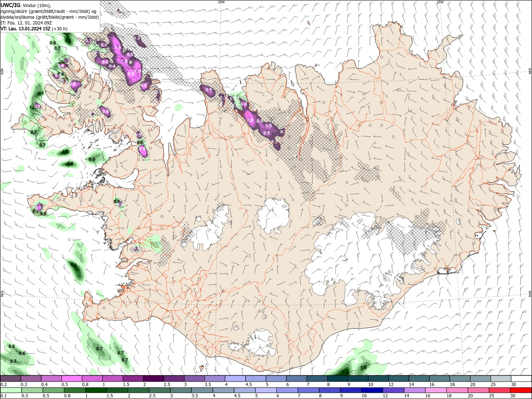Click the bright pink snow swatch starting at 0.5
The height and width of the screenshot is (399, 532).
pos(72,378)
